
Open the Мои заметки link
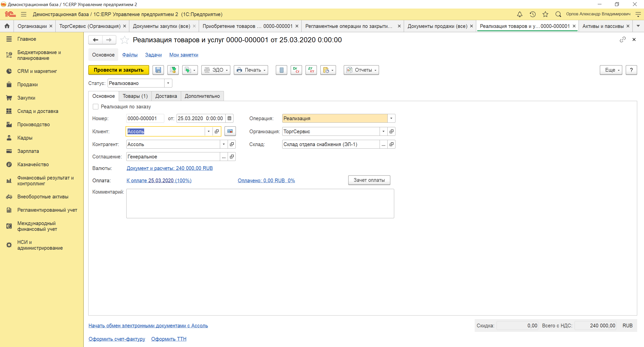pos(184,55)
